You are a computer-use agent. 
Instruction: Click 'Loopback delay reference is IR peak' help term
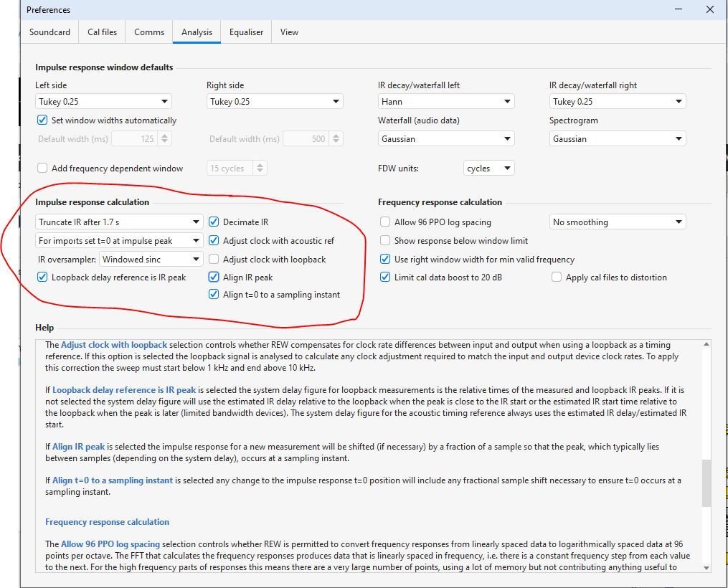tap(124, 390)
